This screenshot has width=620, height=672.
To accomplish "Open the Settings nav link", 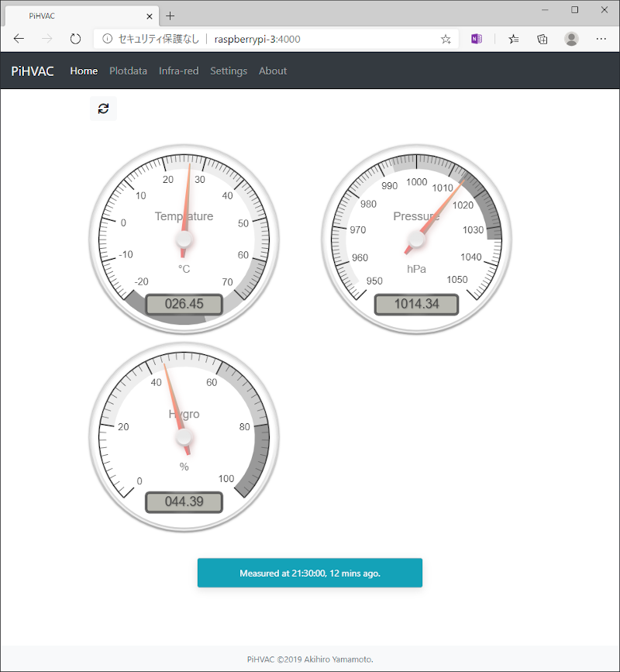I will pyautogui.click(x=229, y=71).
